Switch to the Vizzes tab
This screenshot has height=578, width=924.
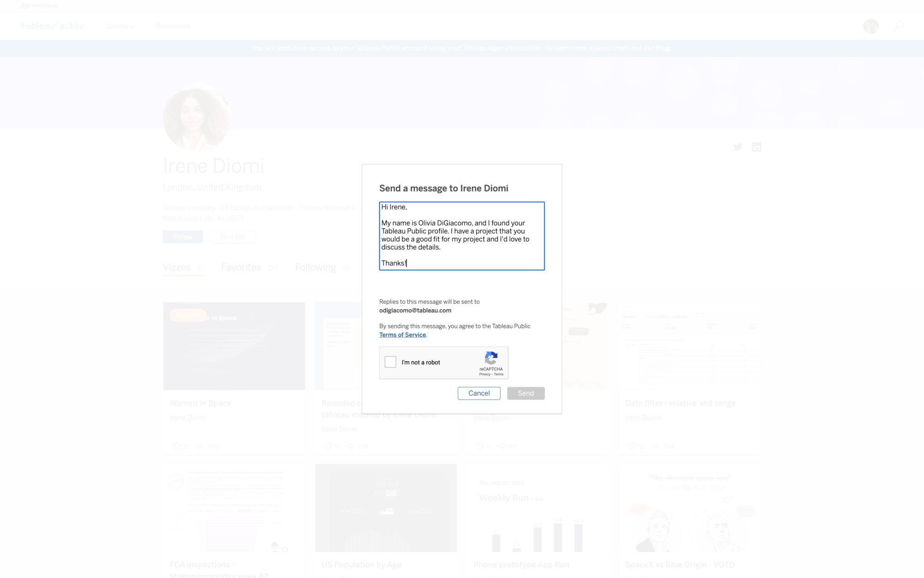(183, 268)
